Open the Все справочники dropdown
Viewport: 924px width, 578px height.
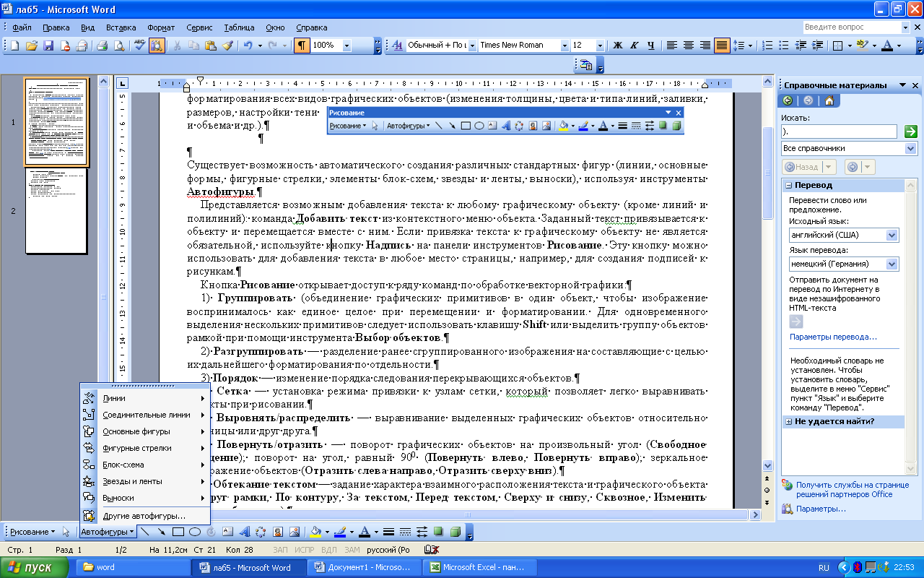(x=910, y=148)
